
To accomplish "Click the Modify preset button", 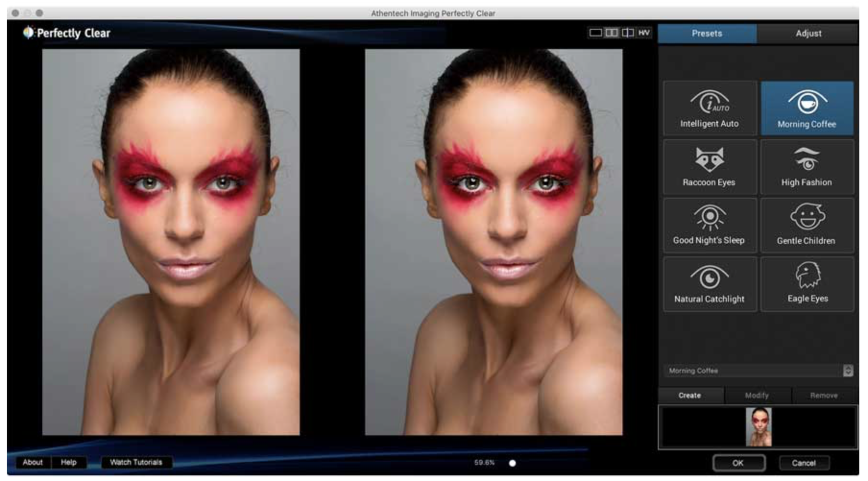I will 757,396.
